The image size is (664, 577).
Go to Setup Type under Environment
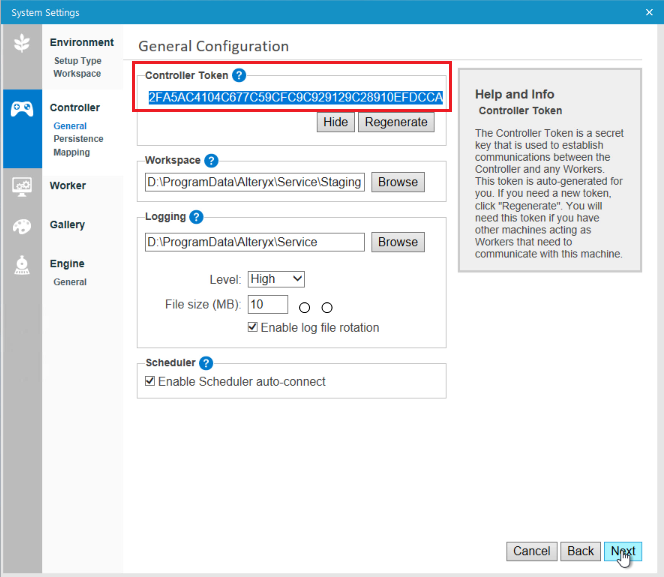click(77, 61)
